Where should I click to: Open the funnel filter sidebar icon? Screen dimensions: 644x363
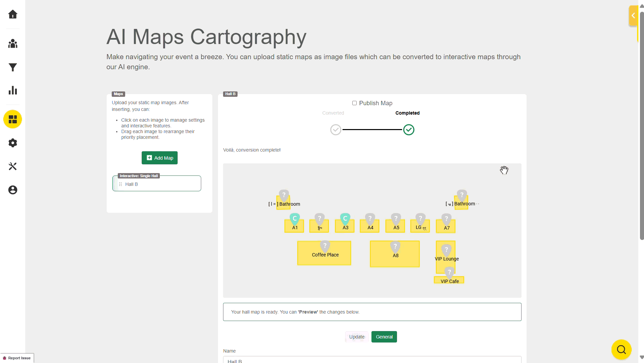tap(13, 68)
